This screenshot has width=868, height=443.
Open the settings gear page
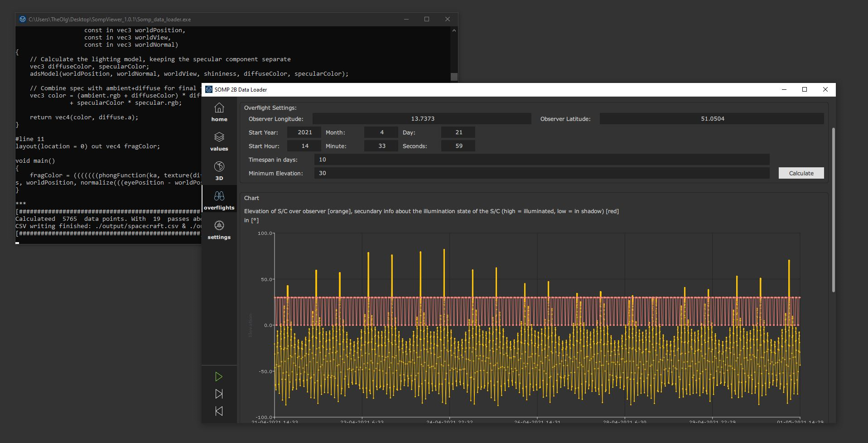tap(219, 230)
